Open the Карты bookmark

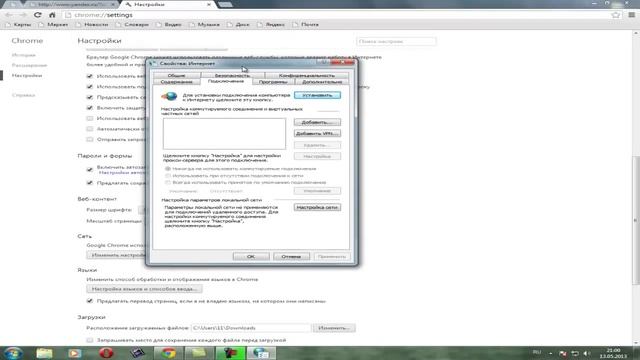[x=18, y=25]
